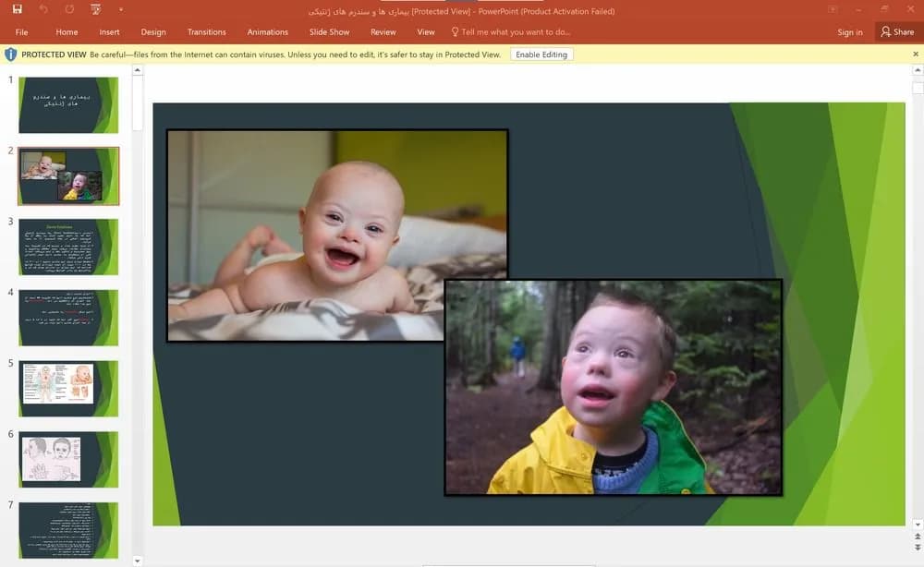Click the Next Slide double-arrow button
This screenshot has width=924, height=567.
(918, 548)
